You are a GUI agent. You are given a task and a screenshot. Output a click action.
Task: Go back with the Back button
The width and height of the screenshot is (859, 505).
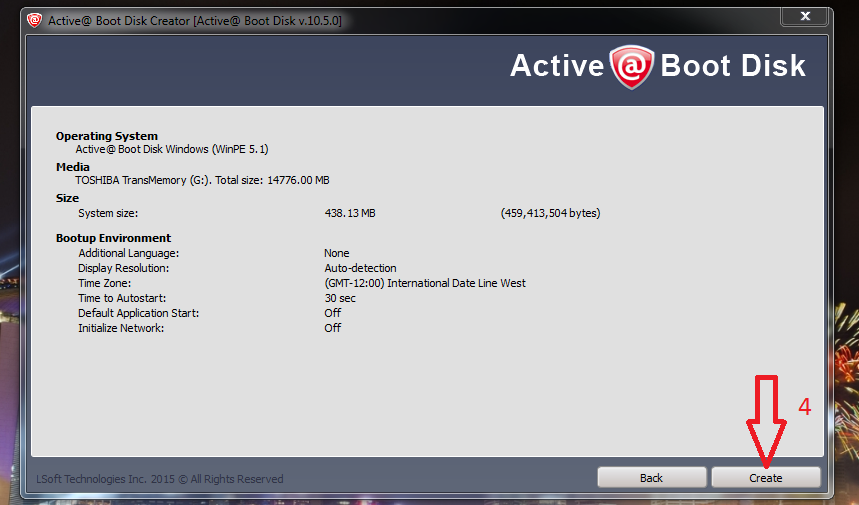click(651, 478)
